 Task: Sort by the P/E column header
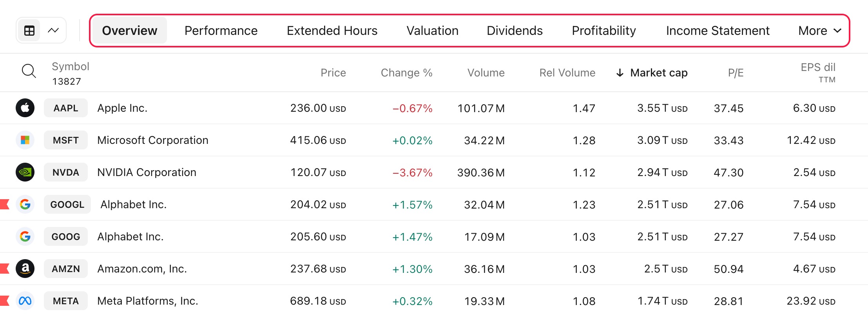coord(736,73)
